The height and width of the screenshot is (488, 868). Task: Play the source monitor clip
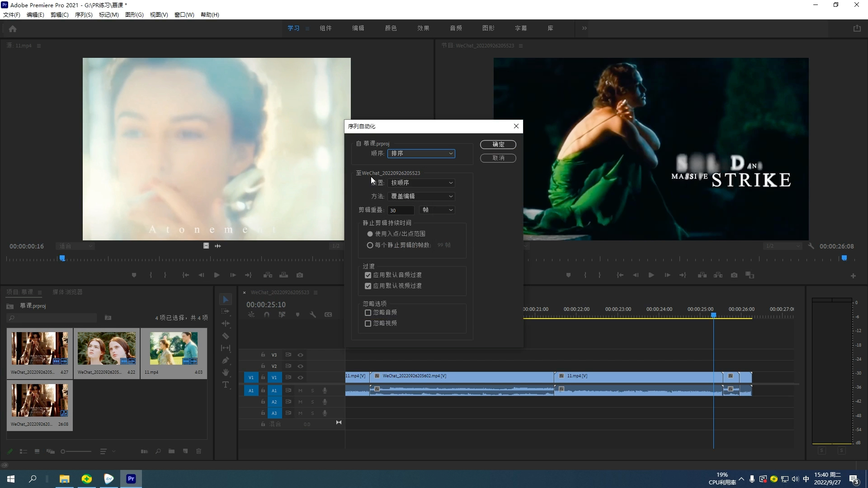[217, 275]
